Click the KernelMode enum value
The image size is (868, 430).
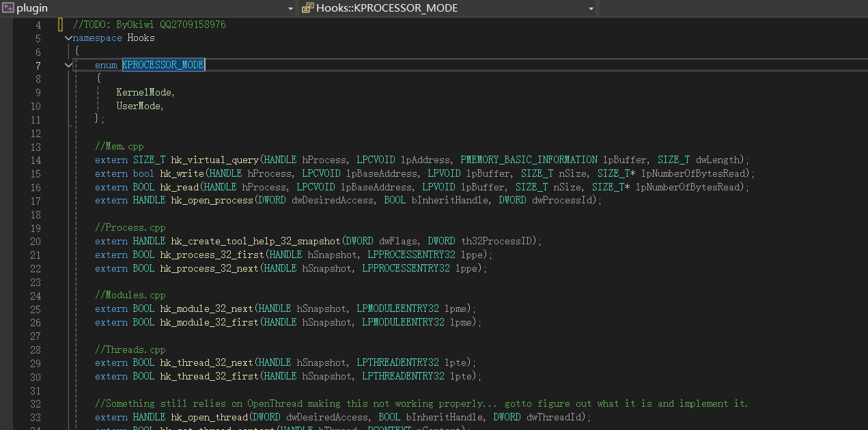click(145, 92)
